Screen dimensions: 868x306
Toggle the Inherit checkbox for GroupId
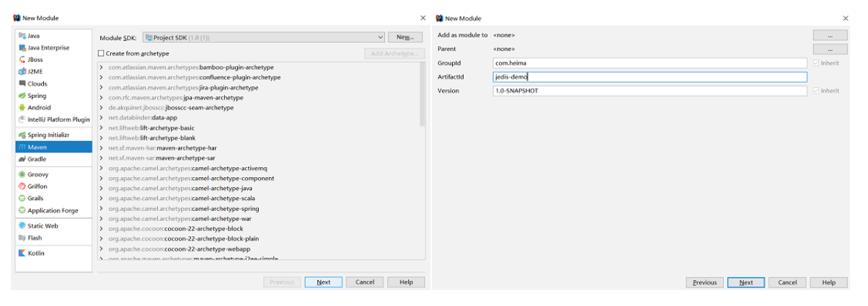click(x=815, y=63)
